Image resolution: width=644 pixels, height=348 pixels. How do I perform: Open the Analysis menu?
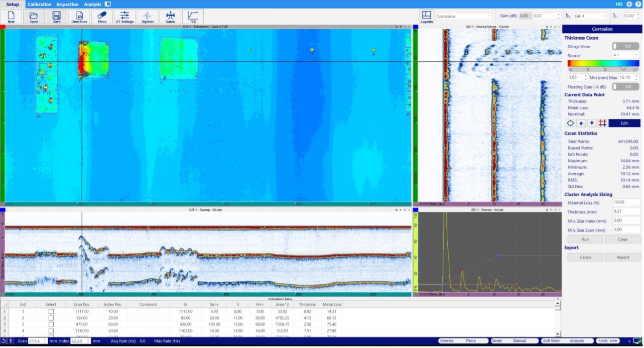pyautogui.click(x=92, y=4)
